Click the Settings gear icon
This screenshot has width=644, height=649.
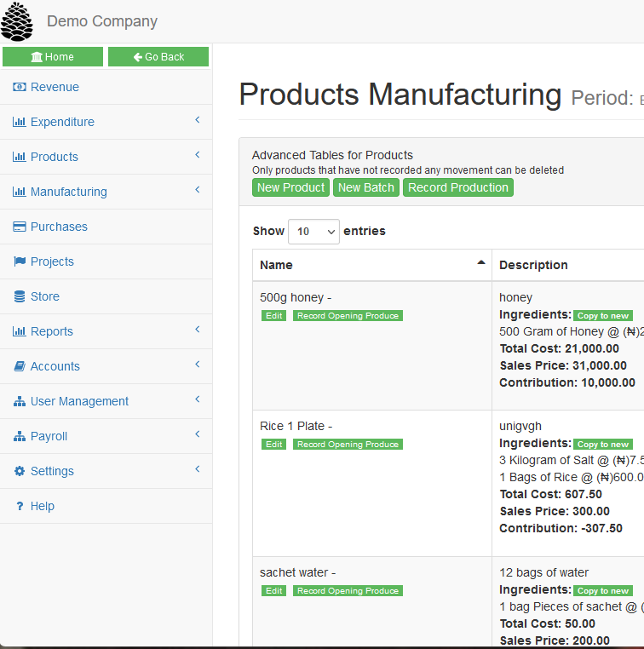click(20, 471)
